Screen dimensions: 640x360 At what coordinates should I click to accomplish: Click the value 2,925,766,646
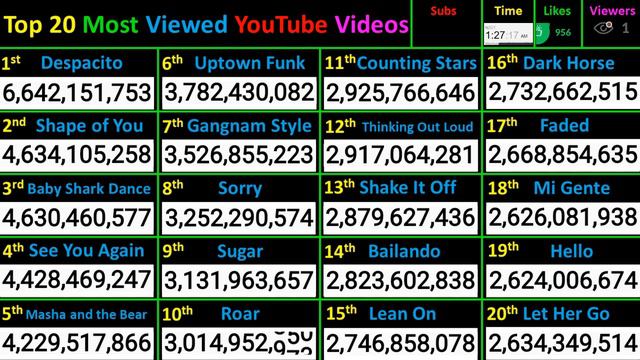point(400,93)
